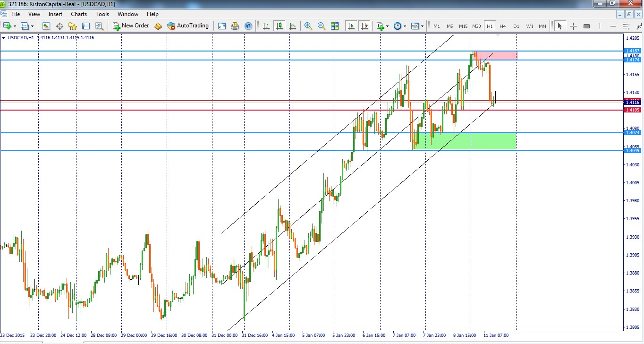
Task: Switch timeframe to W1
Action: 529,26
